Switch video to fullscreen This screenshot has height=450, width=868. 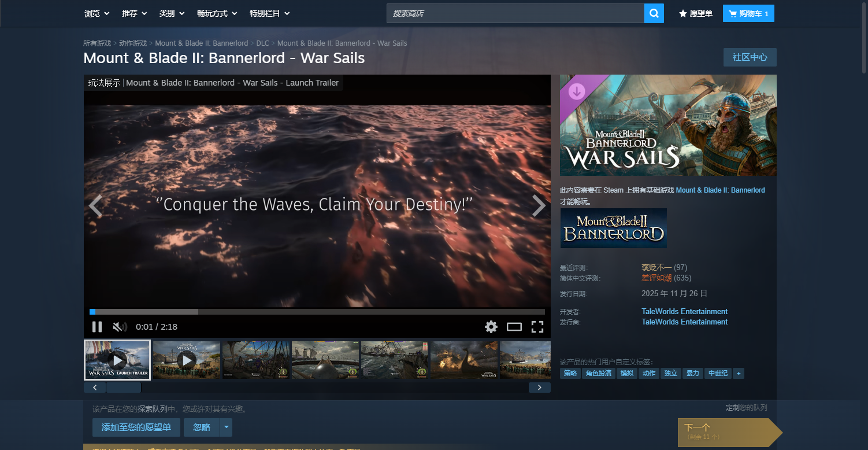(537, 327)
